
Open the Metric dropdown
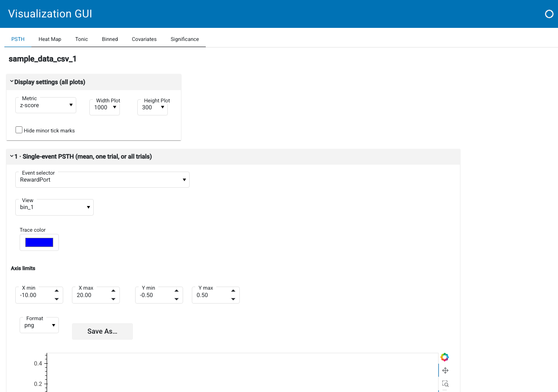(x=46, y=105)
